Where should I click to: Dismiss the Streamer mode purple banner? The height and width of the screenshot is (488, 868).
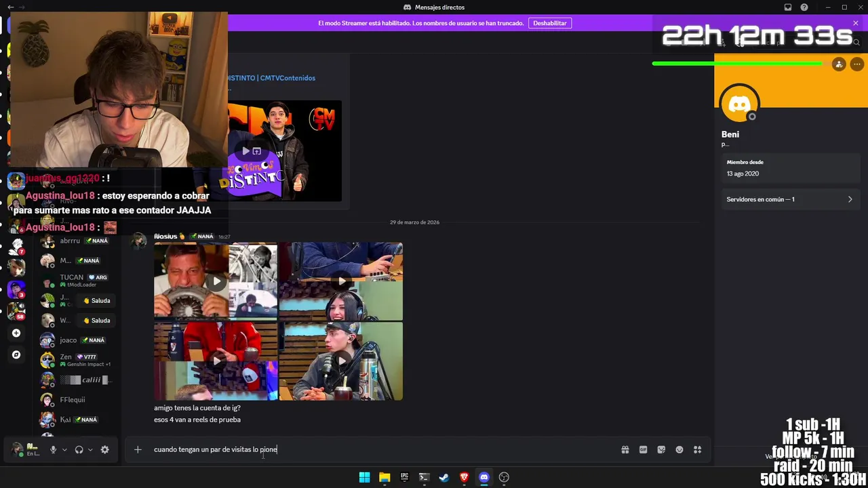coord(855,23)
